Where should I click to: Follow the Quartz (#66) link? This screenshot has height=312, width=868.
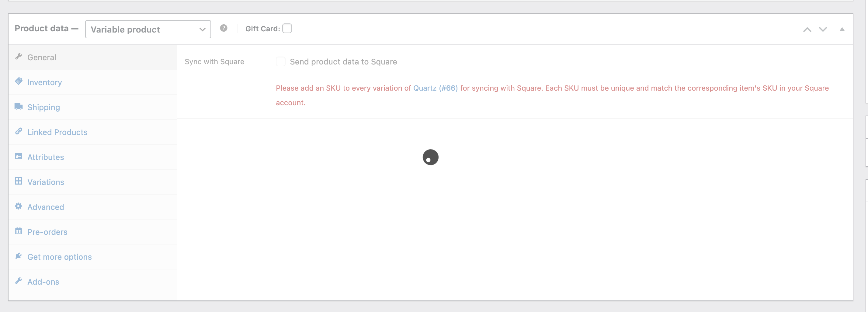435,88
